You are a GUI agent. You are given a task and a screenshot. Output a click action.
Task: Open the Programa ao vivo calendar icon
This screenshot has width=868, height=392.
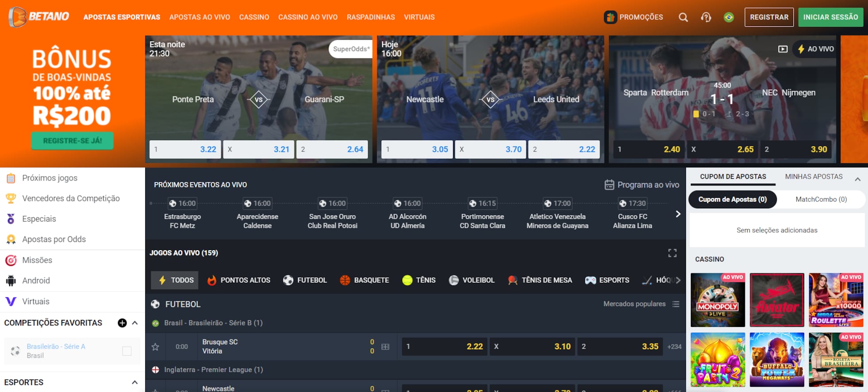point(609,184)
